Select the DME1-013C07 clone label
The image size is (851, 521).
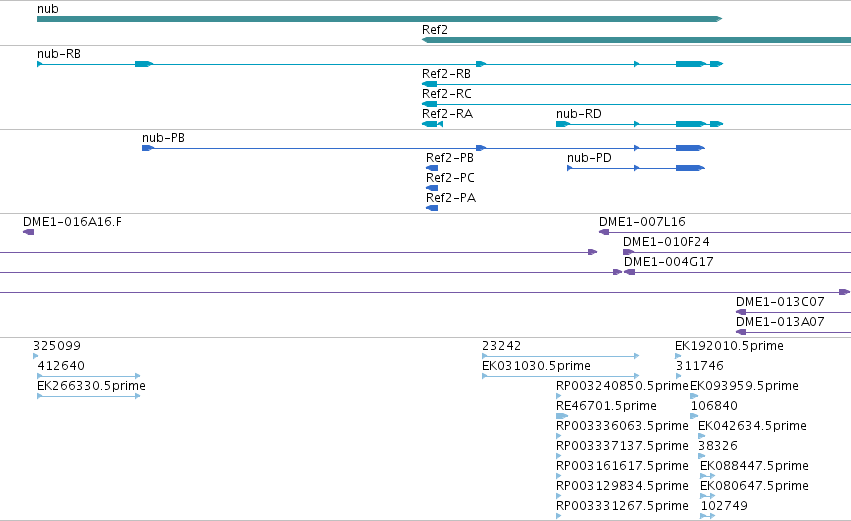(x=780, y=302)
